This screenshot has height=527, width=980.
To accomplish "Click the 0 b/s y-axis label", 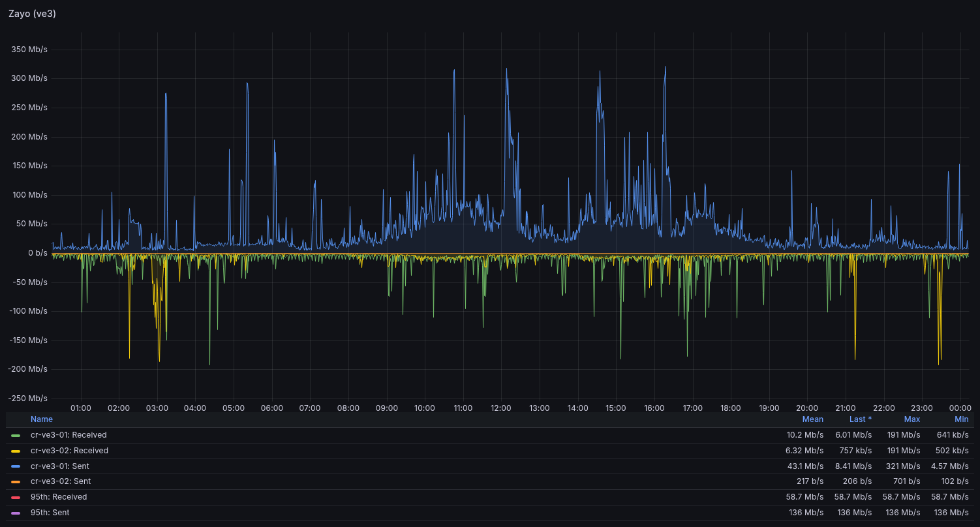I will pyautogui.click(x=37, y=253).
